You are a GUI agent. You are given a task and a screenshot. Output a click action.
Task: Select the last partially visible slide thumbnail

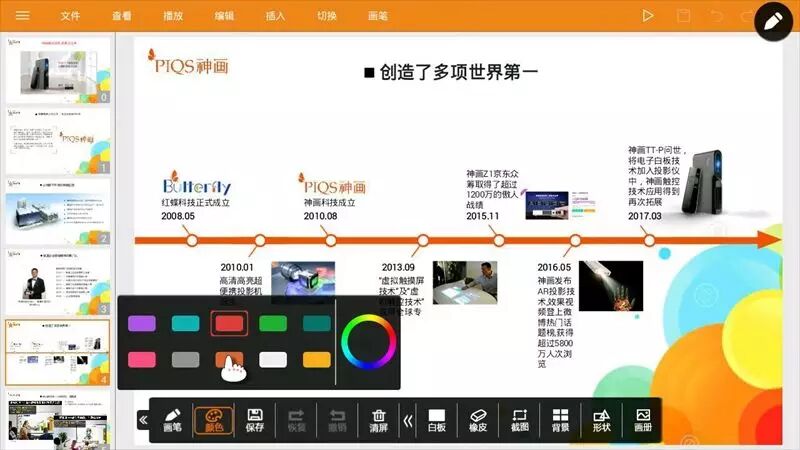(x=58, y=420)
